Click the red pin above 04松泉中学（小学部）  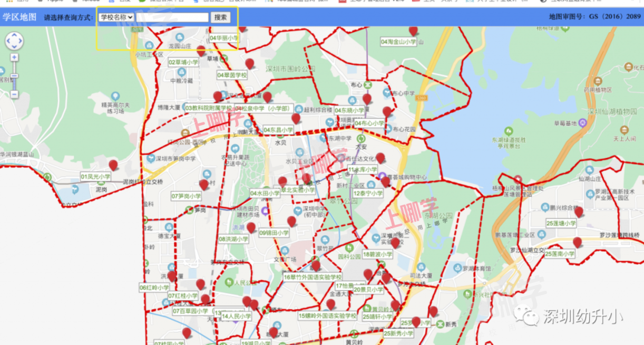click(267, 97)
